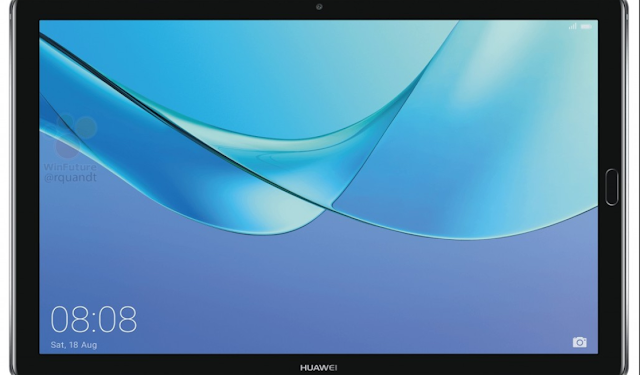The width and height of the screenshot is (640, 375).
Task: Open the lock screen camera shortcut
Action: click(579, 342)
